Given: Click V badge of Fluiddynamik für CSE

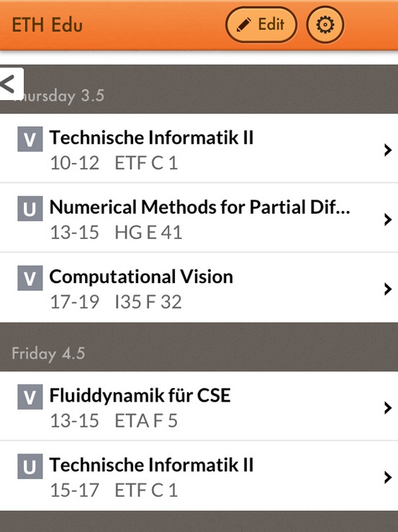Looking at the screenshot, I should coord(30,397).
